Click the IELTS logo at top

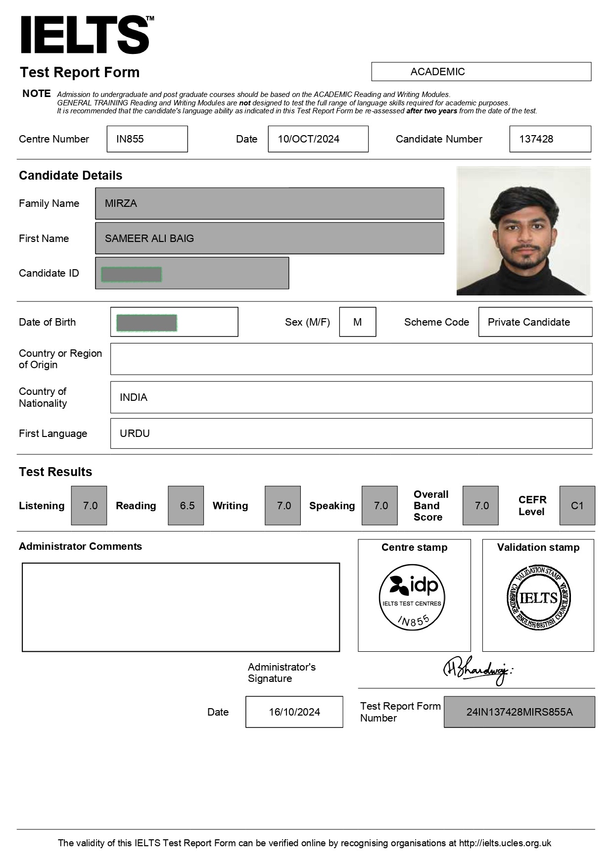86,35
